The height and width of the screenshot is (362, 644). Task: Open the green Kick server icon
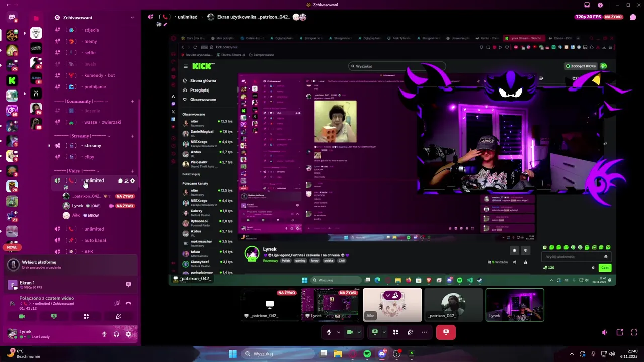pos(12,80)
